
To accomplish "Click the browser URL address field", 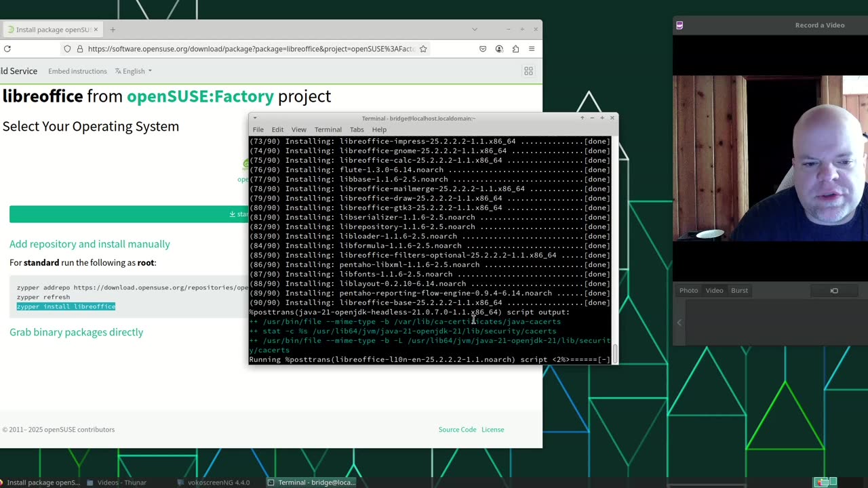I will click(x=251, y=49).
